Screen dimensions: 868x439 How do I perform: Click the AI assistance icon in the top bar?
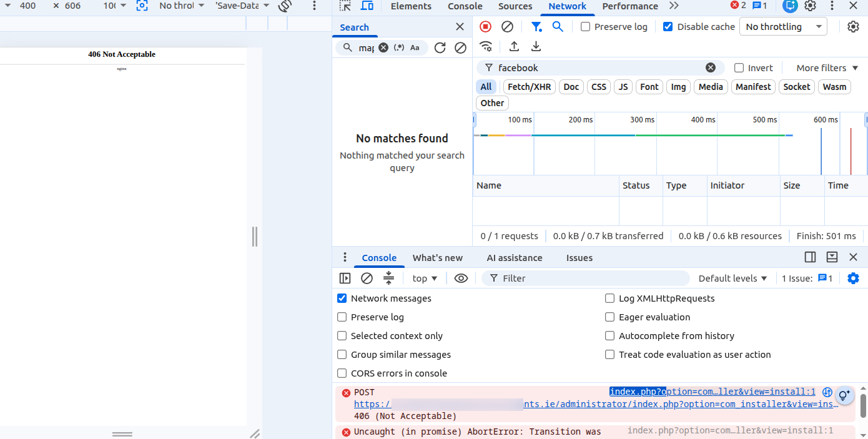click(790, 6)
